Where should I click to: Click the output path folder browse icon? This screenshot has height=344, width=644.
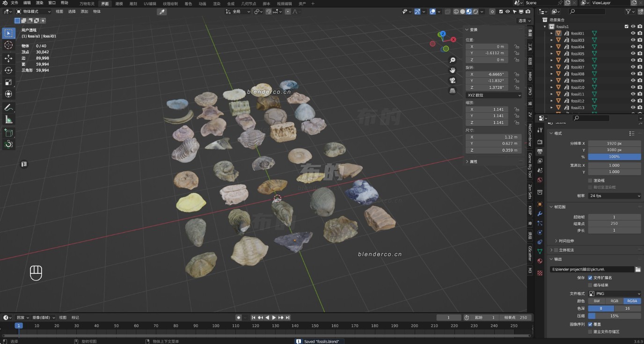pos(638,269)
